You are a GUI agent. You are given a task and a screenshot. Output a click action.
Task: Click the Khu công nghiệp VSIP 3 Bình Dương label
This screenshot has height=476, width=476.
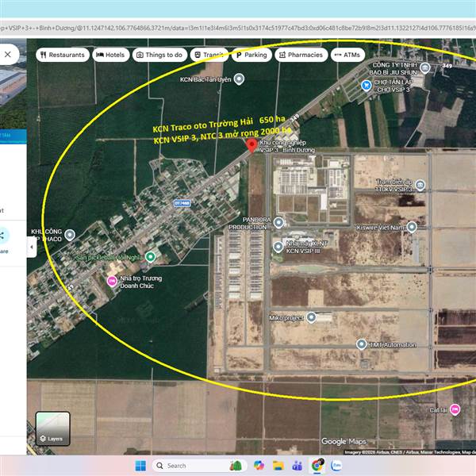coord(287,146)
